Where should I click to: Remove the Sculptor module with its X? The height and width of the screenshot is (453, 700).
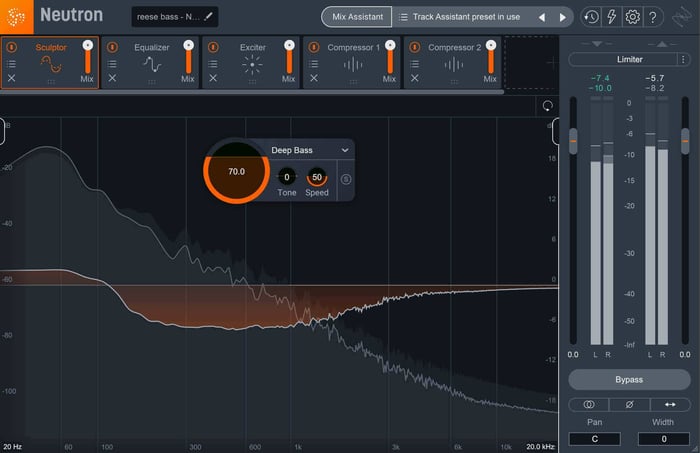[x=12, y=78]
